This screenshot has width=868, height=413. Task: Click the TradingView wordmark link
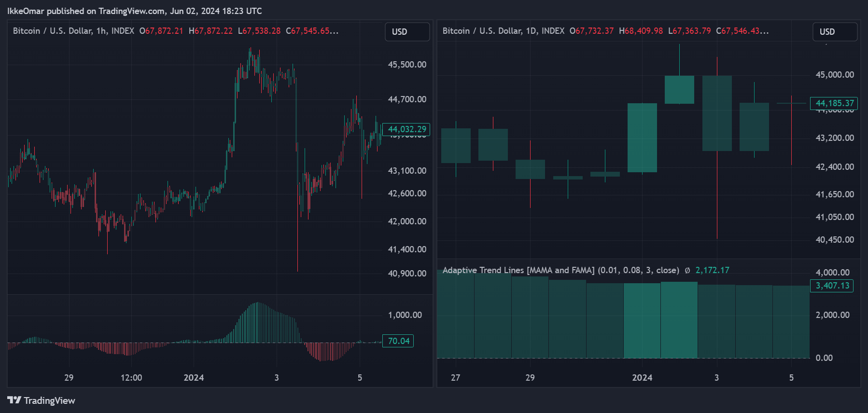pos(49,400)
